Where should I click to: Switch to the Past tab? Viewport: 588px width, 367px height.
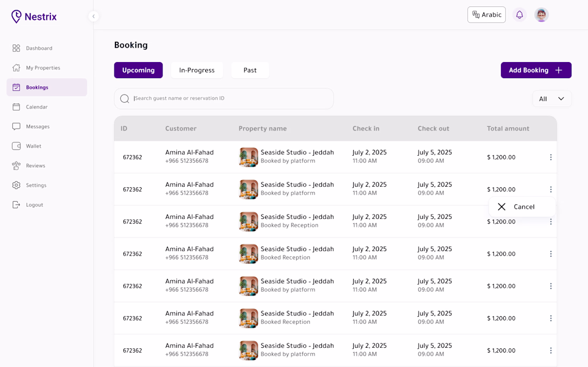point(250,70)
